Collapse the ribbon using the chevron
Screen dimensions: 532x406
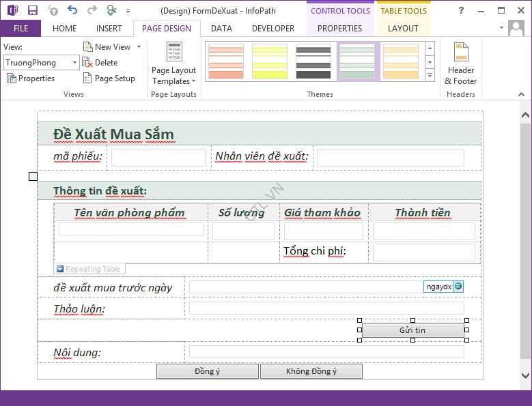[522, 94]
